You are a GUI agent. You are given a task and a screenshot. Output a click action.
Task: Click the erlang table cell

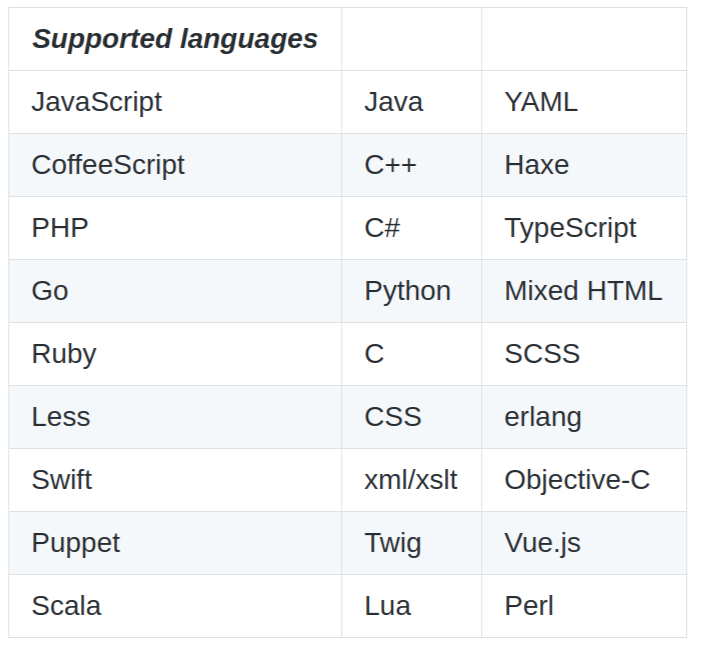tap(543, 417)
